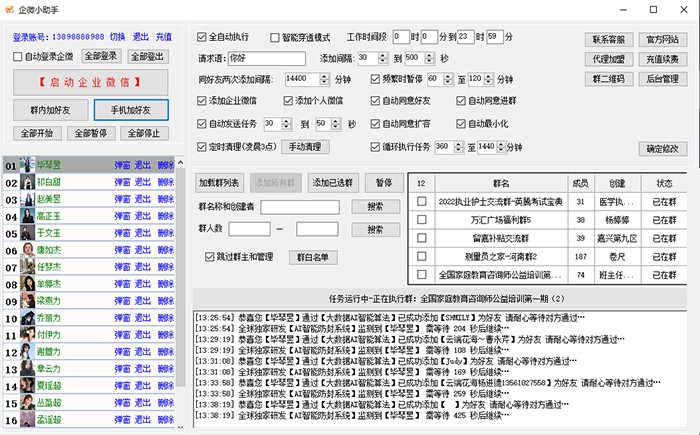
Task: Click the 群名 column header
Action: pyautogui.click(x=501, y=184)
